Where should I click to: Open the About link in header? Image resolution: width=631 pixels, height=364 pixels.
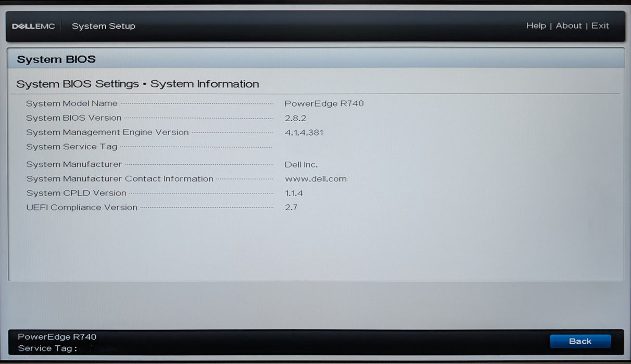click(569, 25)
